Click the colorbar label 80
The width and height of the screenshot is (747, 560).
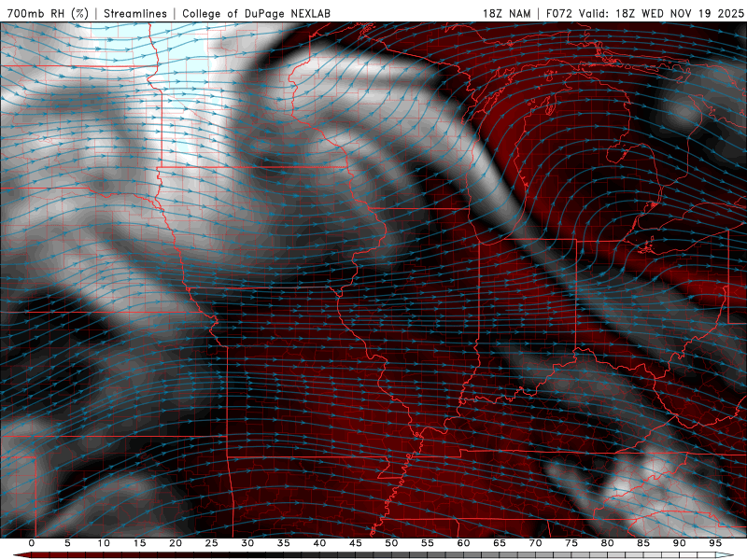(x=607, y=543)
